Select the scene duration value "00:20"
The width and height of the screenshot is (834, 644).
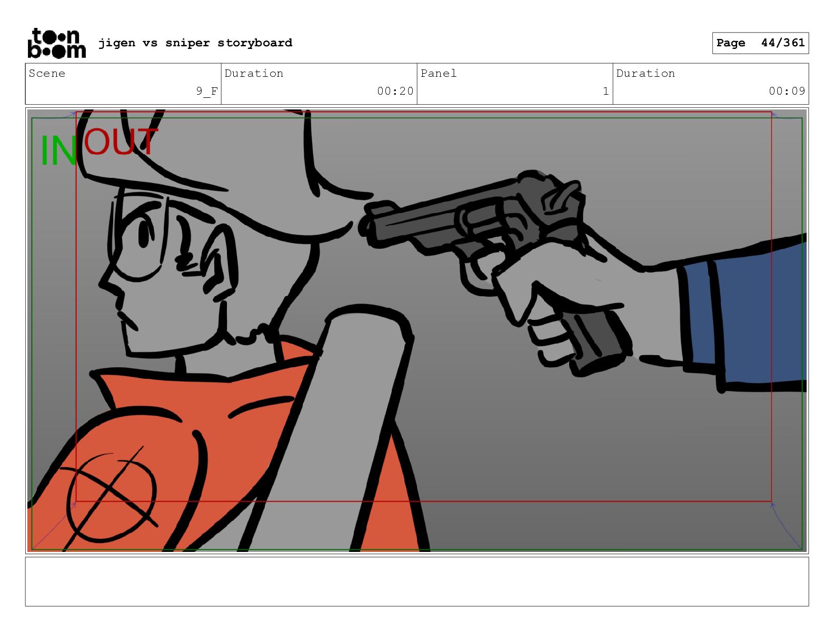[395, 91]
